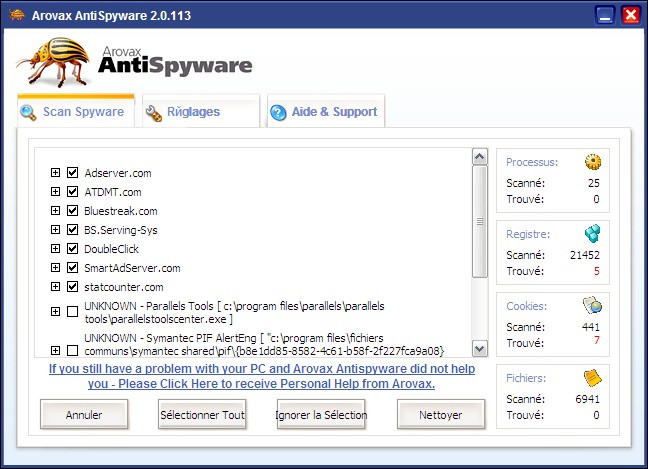
Task: Click the Annuler button
Action: tap(84, 414)
